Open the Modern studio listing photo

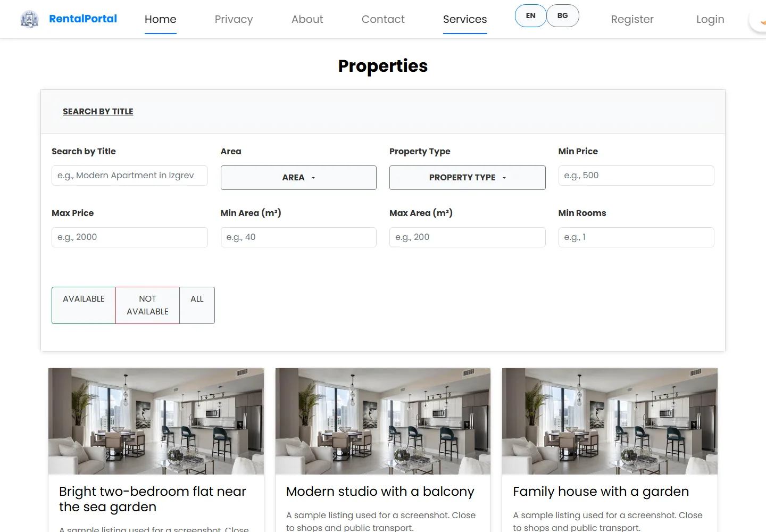point(383,421)
